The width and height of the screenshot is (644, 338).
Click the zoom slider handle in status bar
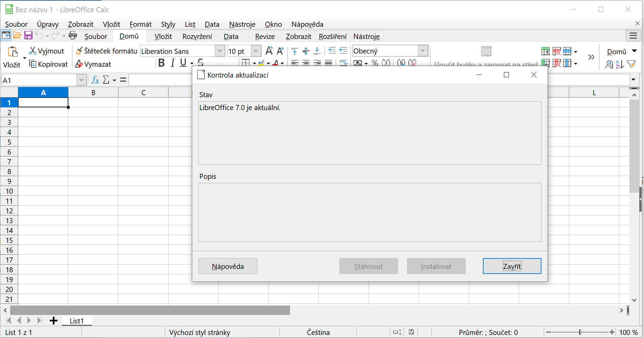(580, 332)
